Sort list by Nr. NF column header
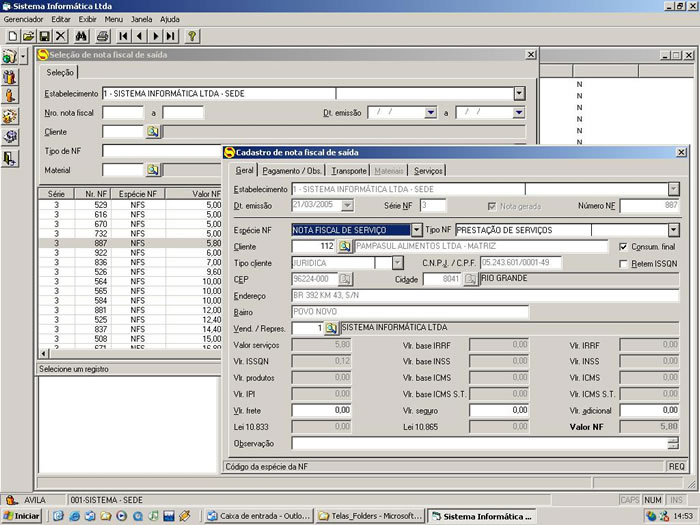The image size is (700, 525). point(93,194)
